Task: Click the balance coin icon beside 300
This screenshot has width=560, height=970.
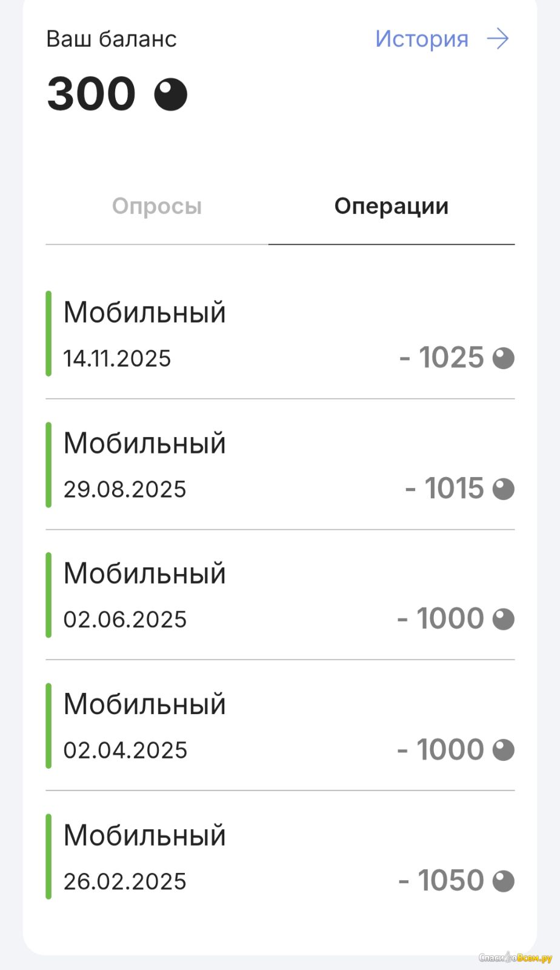Action: point(170,95)
